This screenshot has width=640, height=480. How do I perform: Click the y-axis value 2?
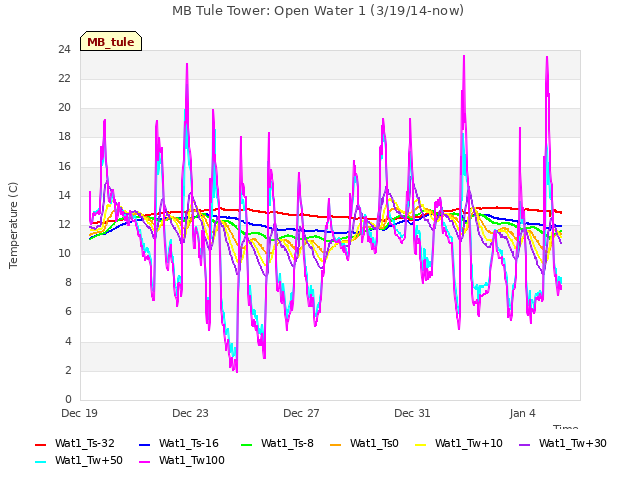coord(68,370)
